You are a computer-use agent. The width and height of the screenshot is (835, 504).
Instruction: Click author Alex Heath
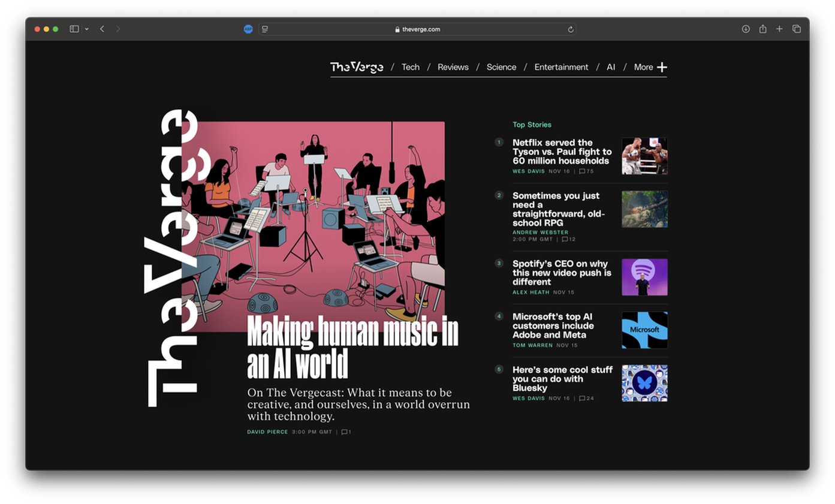coord(531,292)
